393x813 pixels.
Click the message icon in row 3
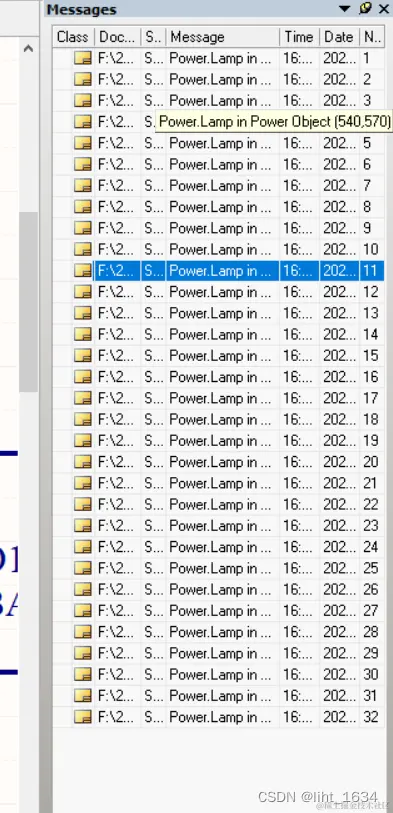(x=83, y=101)
